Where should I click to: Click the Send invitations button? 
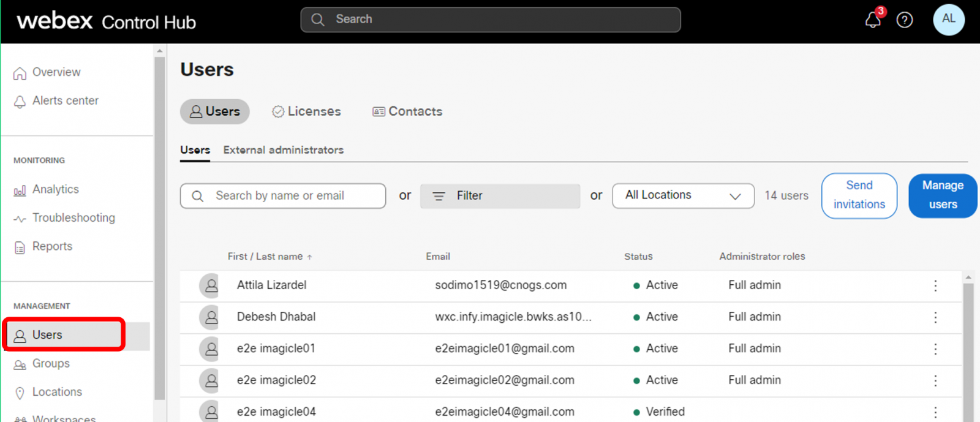point(859,195)
